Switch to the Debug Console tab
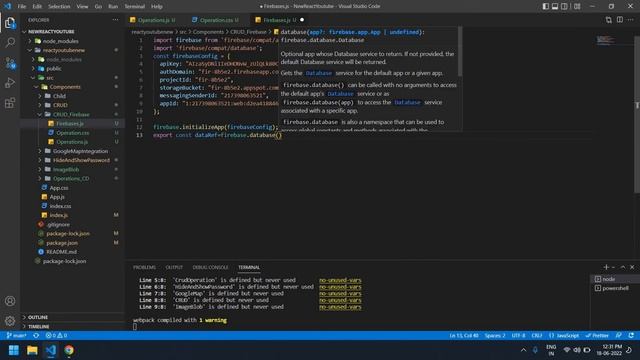The width and height of the screenshot is (640, 360). pos(210,267)
